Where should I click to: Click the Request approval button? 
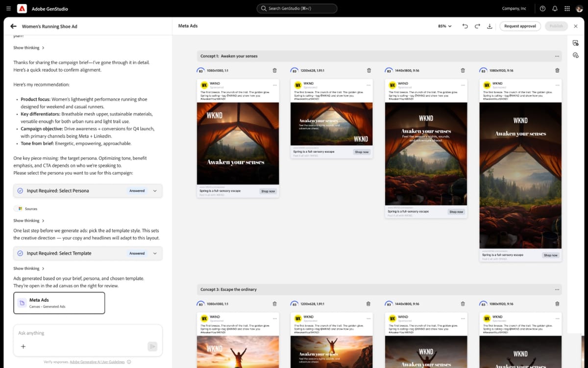pos(520,26)
